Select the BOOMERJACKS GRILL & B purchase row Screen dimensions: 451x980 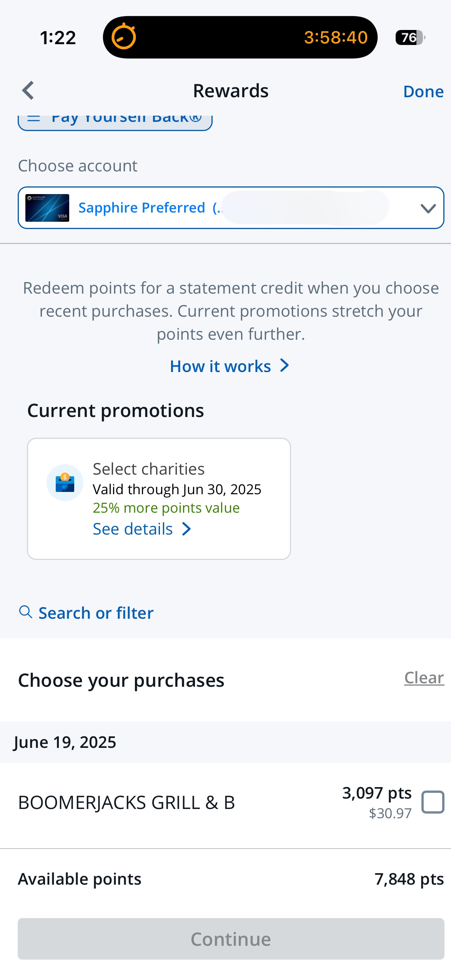(x=225, y=802)
